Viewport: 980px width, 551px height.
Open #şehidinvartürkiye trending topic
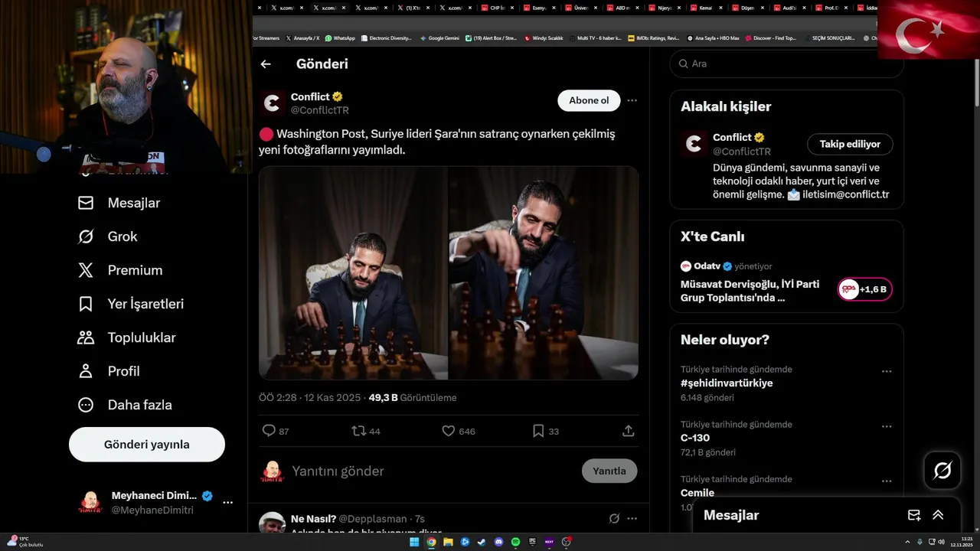pos(727,383)
